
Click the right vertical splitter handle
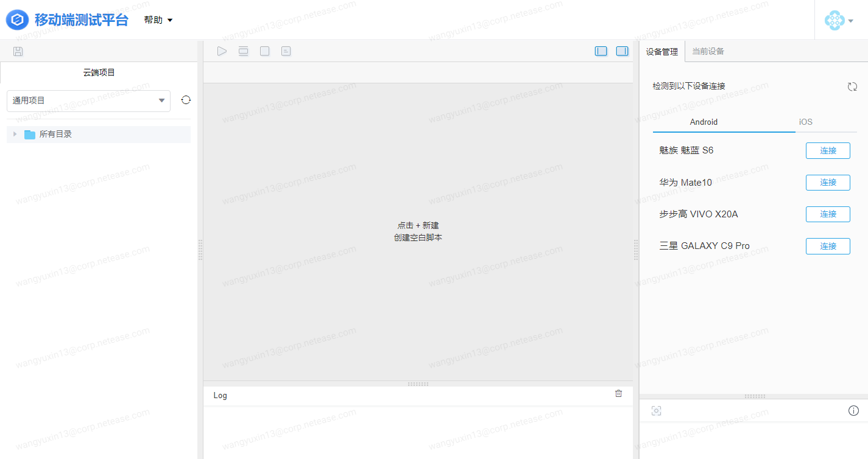pyautogui.click(x=636, y=250)
